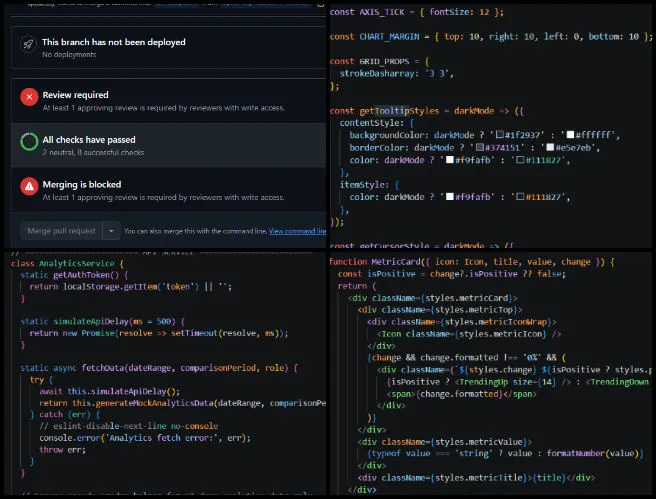This screenshot has width=656, height=499.
Task: Click the borderColor property name
Action: pyautogui.click(x=379, y=148)
